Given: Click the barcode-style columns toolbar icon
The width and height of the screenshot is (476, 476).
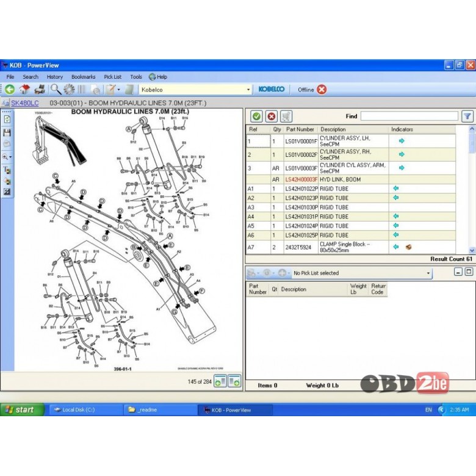Looking at the screenshot, I should coord(82,89).
